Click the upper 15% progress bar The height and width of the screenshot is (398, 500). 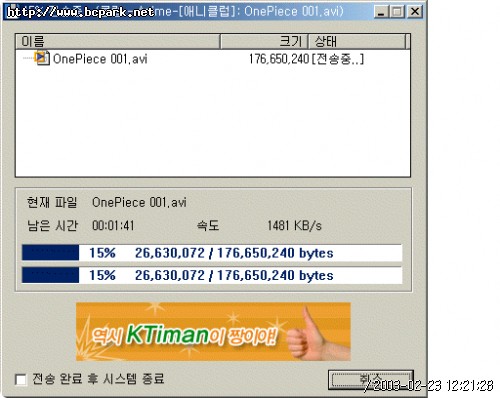click(212, 253)
